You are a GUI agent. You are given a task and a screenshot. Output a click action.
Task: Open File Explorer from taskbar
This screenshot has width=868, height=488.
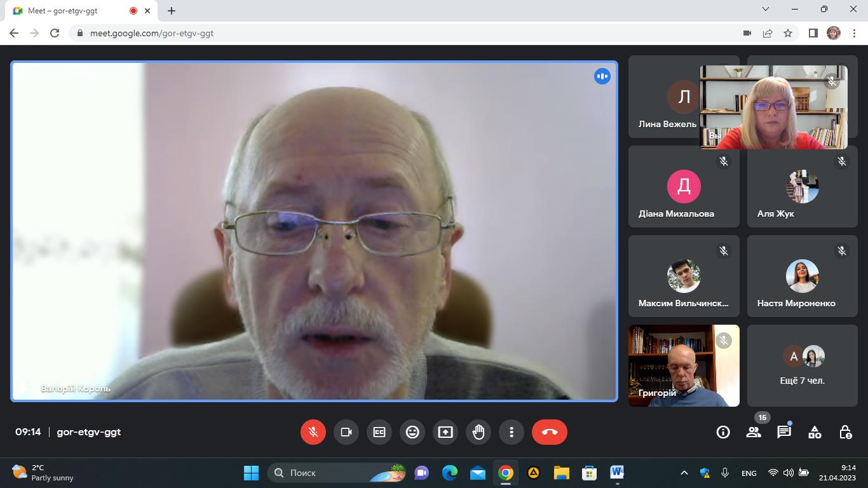pyautogui.click(x=561, y=473)
